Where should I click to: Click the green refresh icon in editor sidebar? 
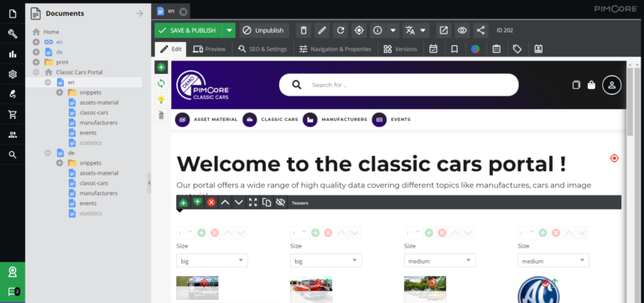click(x=161, y=83)
